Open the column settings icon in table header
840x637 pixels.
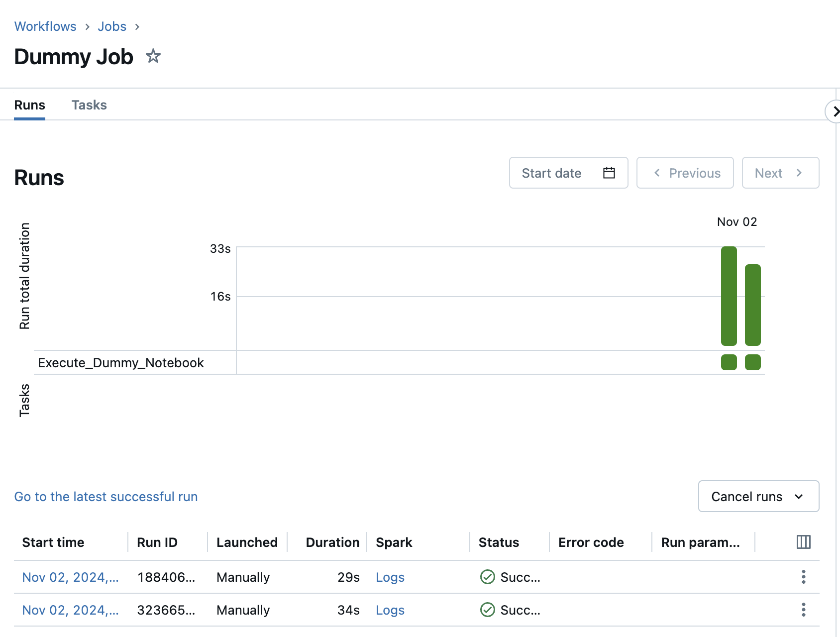click(803, 542)
